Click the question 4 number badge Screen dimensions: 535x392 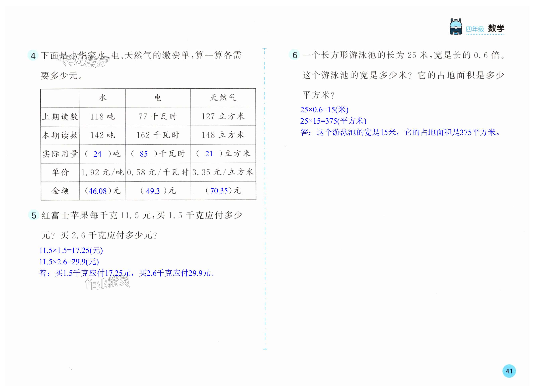tap(33, 56)
